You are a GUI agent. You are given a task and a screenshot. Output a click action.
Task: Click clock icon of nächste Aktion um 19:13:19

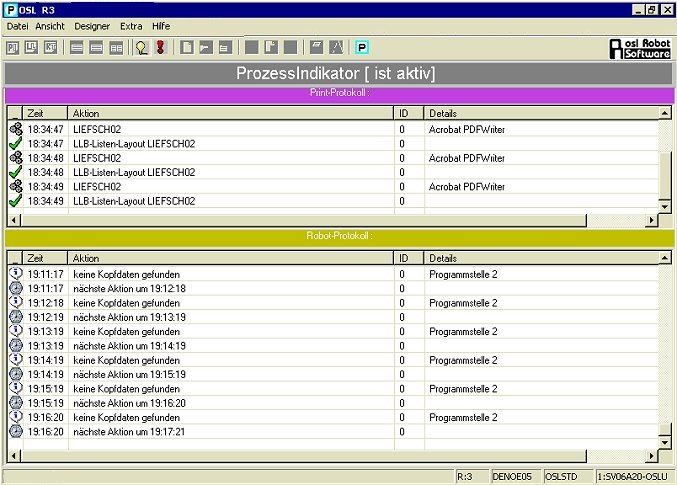16,317
